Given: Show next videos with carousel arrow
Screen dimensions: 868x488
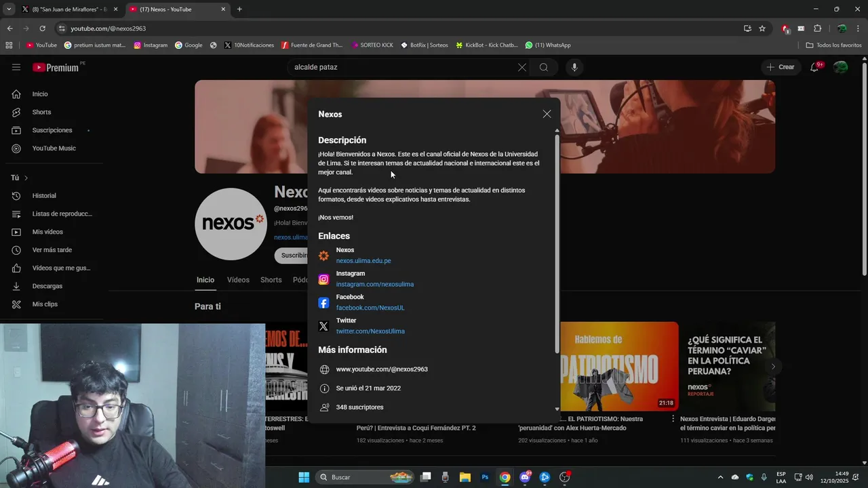Looking at the screenshot, I should [773, 367].
